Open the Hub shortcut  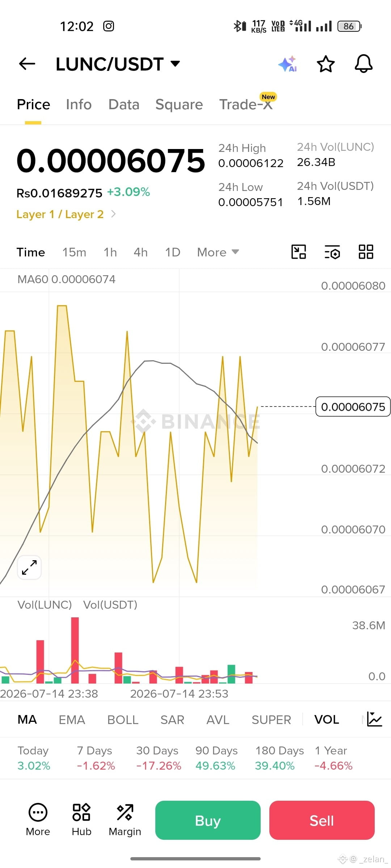click(81, 820)
